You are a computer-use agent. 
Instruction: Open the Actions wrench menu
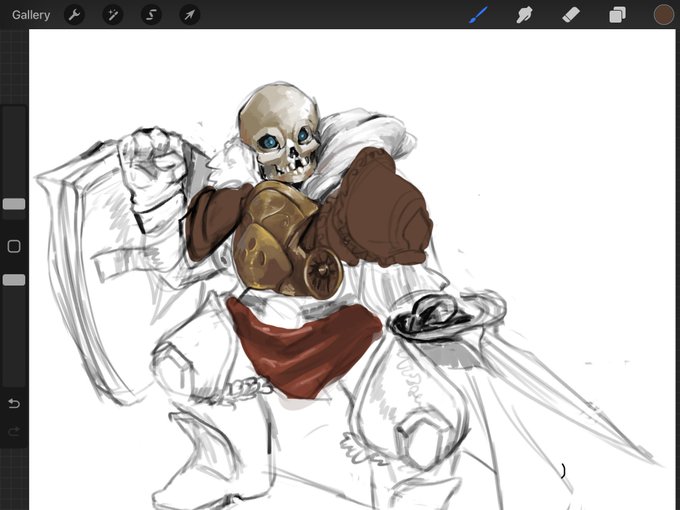click(x=74, y=15)
